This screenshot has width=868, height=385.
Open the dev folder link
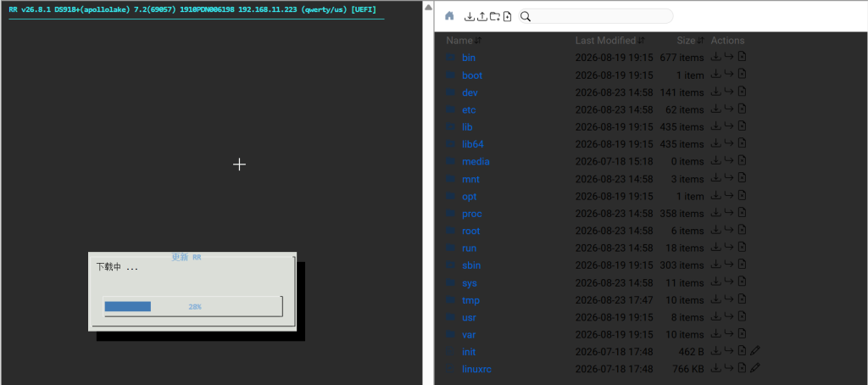click(470, 92)
